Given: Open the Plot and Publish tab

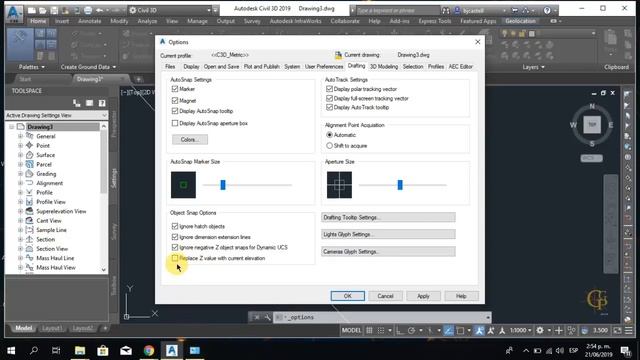Looking at the screenshot, I should [x=262, y=67].
